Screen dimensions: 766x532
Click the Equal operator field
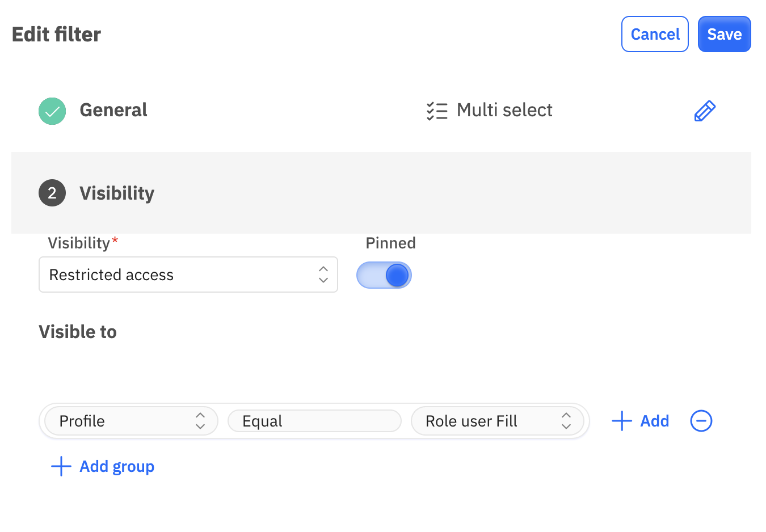click(314, 421)
